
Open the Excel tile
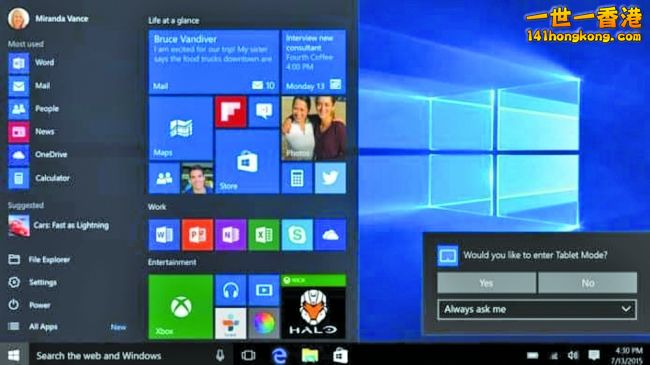pos(264,235)
